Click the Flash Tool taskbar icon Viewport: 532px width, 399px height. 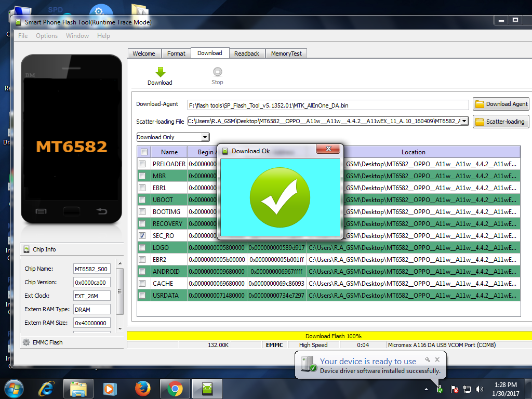(x=207, y=388)
